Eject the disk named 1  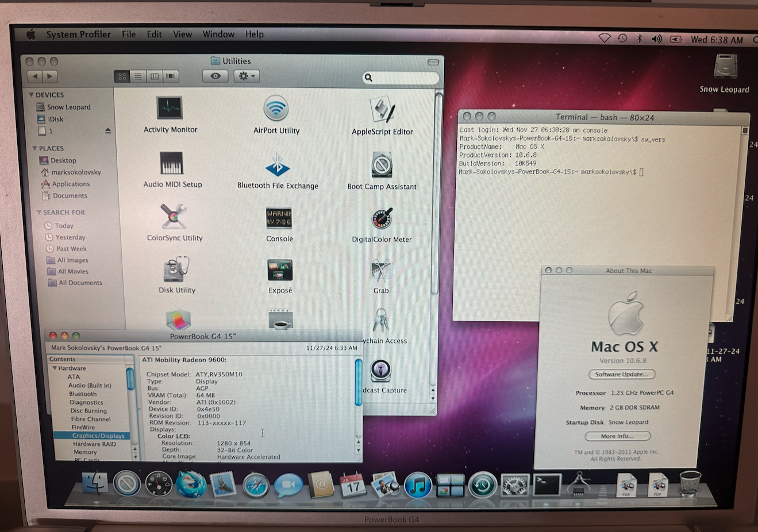[108, 131]
